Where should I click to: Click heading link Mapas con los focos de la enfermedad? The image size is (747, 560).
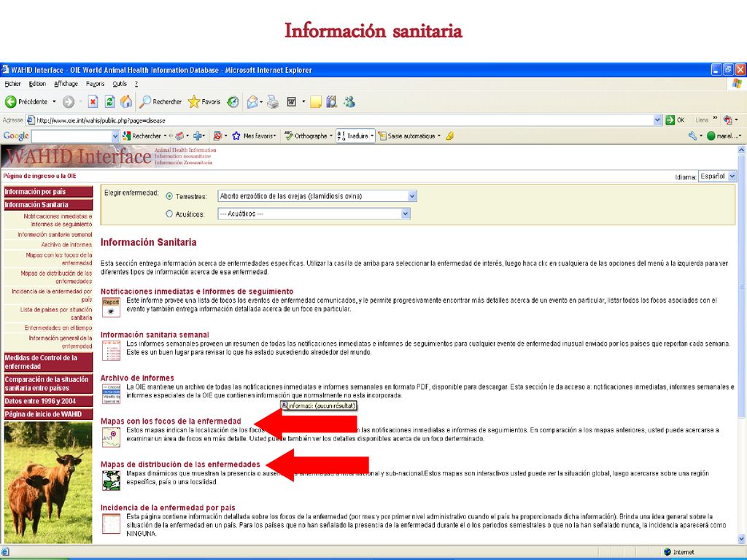pos(171,421)
